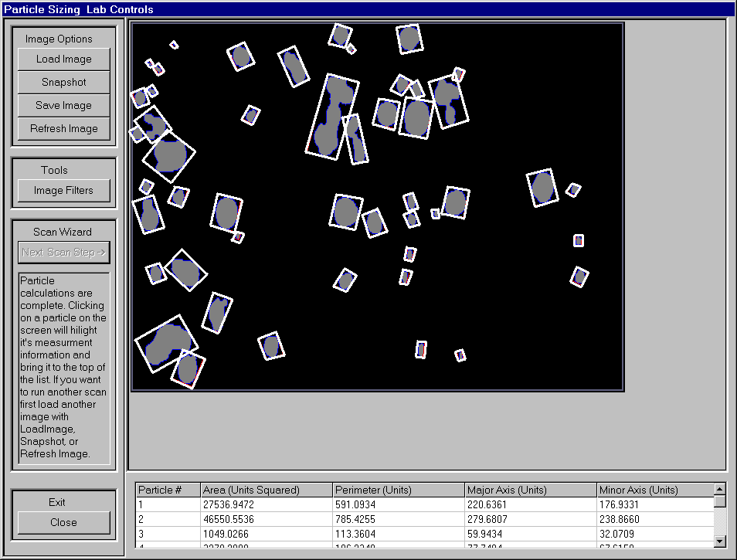The width and height of the screenshot is (737, 560).
Task: Click the Major Axis (Units) column header
Action: click(x=530, y=490)
